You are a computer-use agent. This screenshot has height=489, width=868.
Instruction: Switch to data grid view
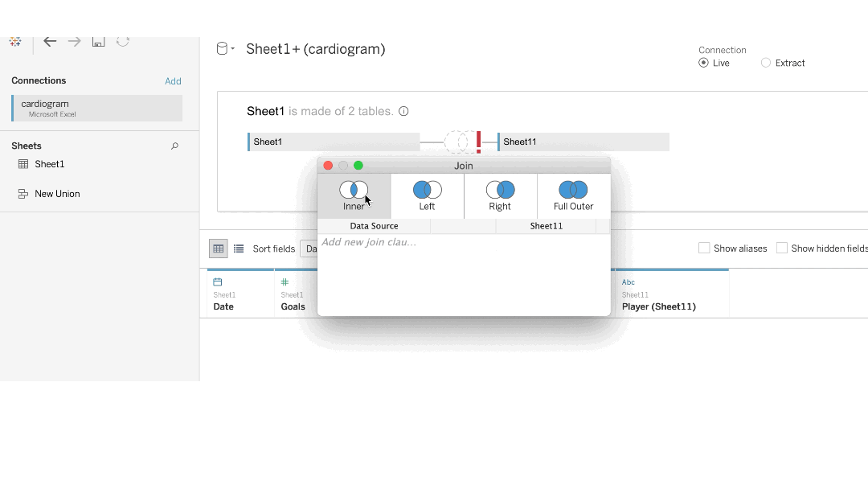coord(218,249)
